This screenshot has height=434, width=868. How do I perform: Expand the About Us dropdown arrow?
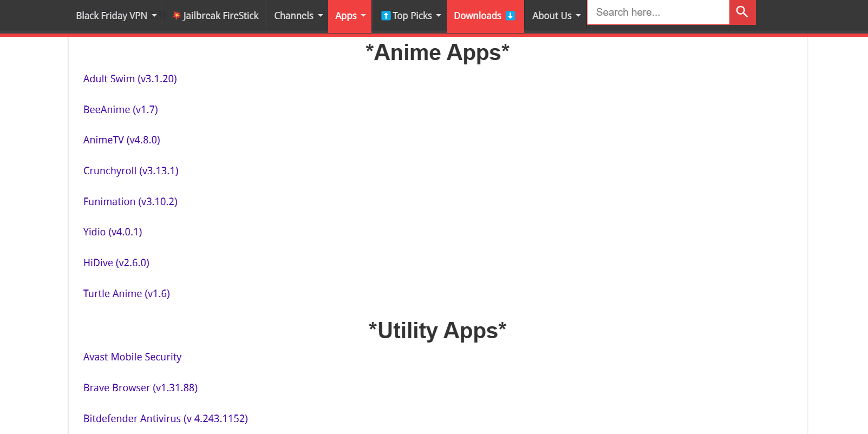coord(578,16)
